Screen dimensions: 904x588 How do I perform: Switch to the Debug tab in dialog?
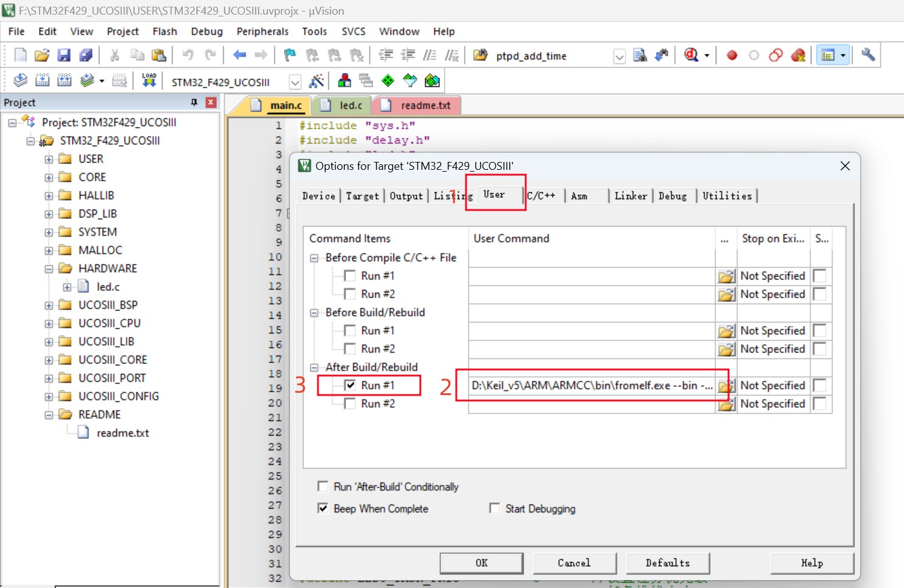point(673,196)
